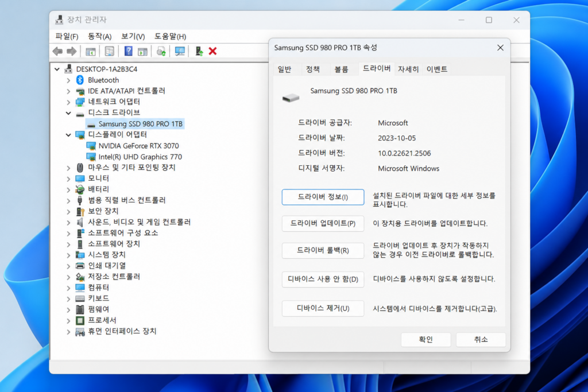Click the enable device toolbar icon
588x392 pixels.
pos(199,51)
